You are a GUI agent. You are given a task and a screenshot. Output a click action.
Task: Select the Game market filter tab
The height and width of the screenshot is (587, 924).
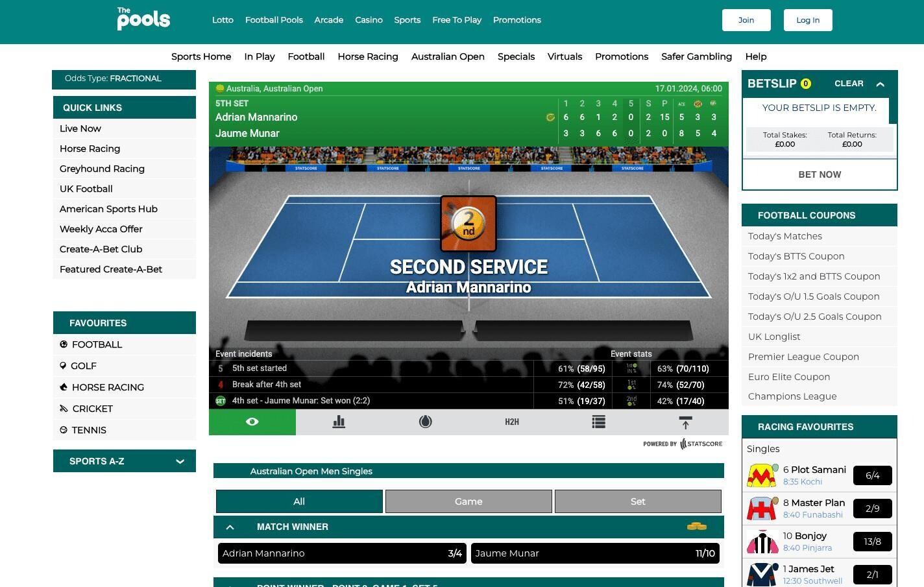point(468,501)
